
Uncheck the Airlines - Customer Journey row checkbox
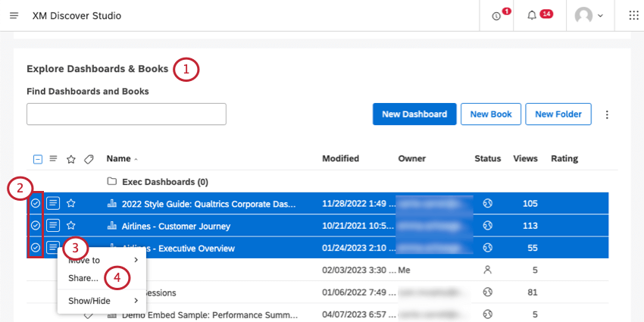[36, 225]
